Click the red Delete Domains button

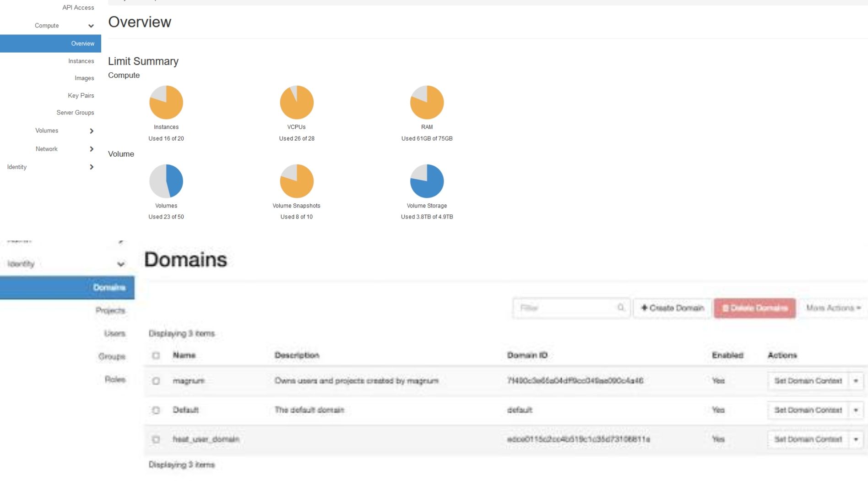[x=755, y=308]
